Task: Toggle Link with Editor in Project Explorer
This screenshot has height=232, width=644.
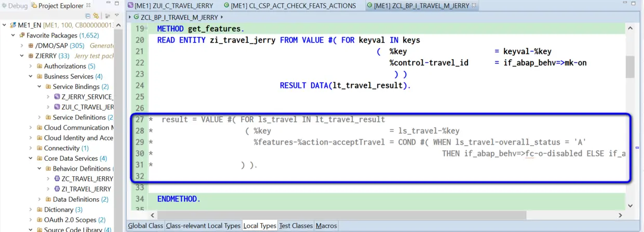Action: [96, 16]
